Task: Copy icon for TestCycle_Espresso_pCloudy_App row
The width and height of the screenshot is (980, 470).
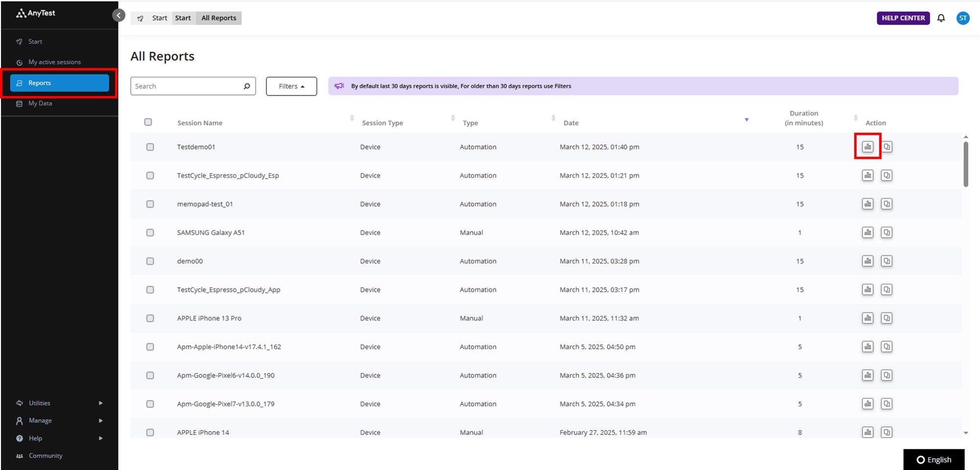Action: (x=886, y=290)
